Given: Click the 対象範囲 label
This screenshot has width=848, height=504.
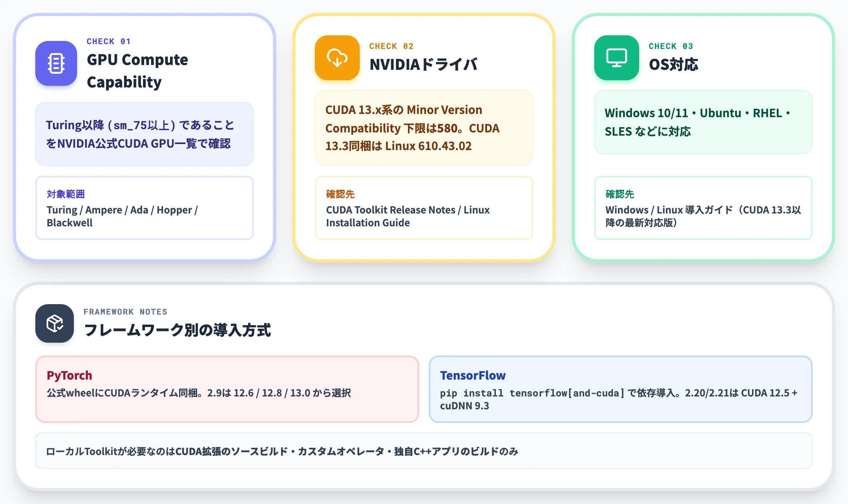Looking at the screenshot, I should tap(66, 194).
